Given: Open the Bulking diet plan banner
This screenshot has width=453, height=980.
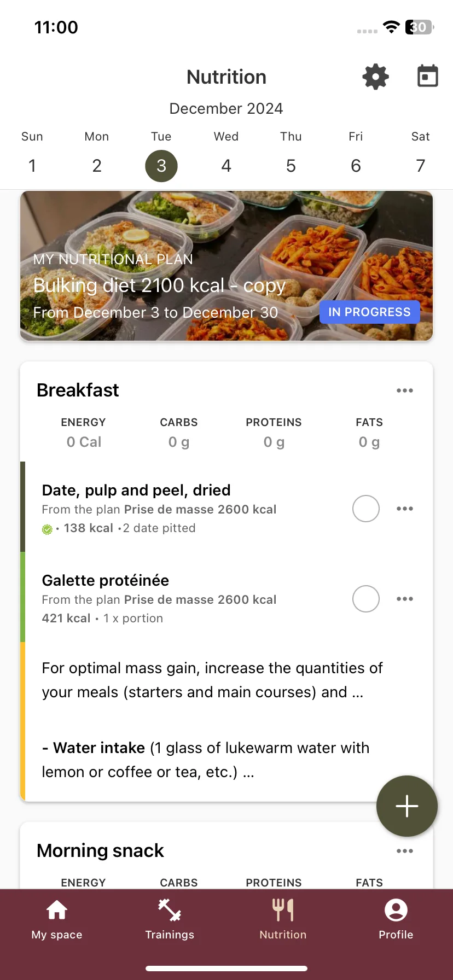Looking at the screenshot, I should point(226,266).
